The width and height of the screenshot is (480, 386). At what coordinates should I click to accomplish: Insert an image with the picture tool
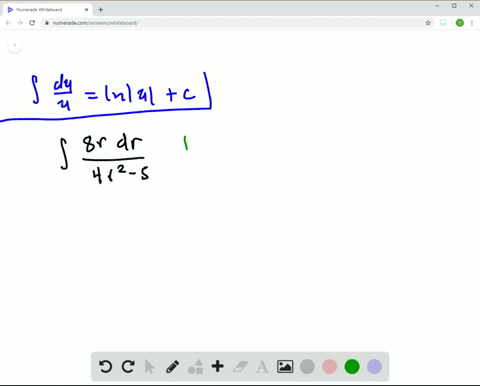285,367
